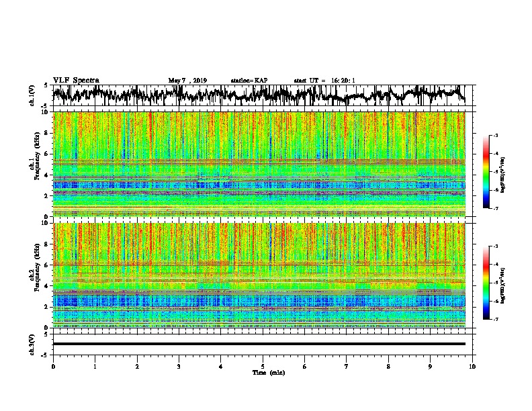Screen dimensions: 532x411
Task: Click the ch.1 color bar log(PSD) label
Action: pyautogui.click(x=503, y=175)
